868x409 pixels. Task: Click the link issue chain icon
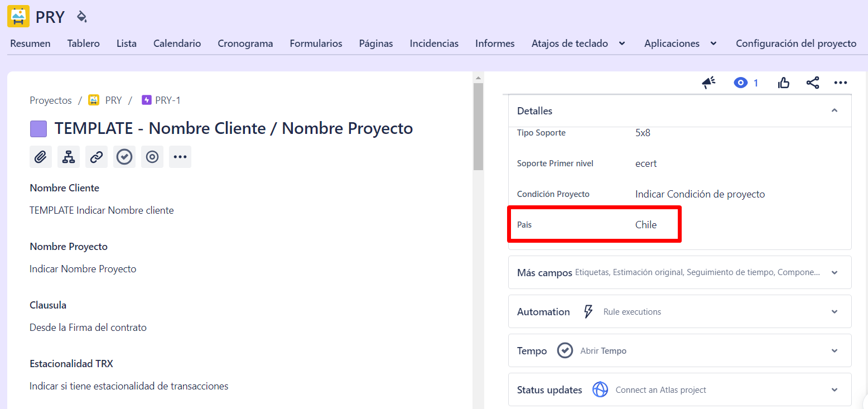pos(97,157)
